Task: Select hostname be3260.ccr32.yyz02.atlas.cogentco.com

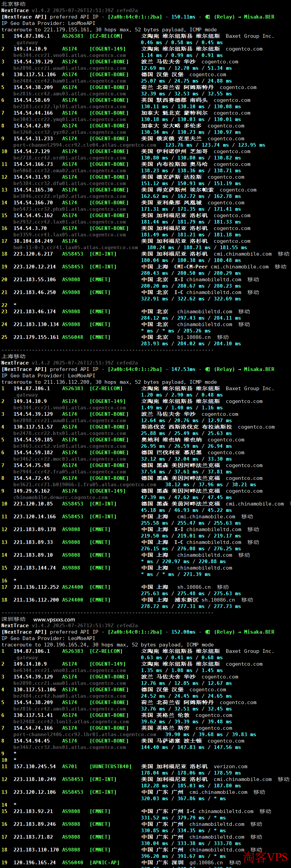Action: coord(69,132)
